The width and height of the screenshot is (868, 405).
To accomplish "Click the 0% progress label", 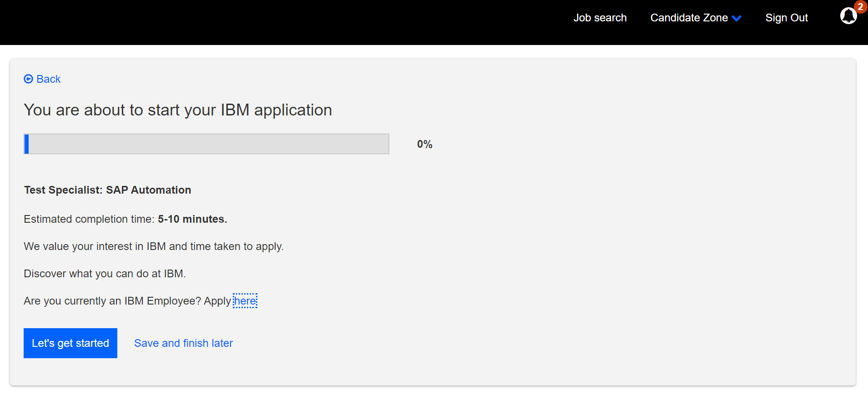I will [x=424, y=144].
